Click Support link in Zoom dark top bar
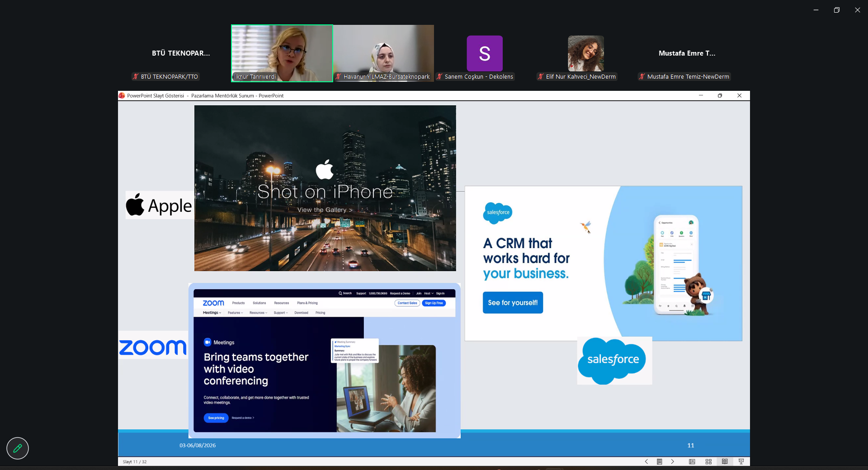 [361, 293]
